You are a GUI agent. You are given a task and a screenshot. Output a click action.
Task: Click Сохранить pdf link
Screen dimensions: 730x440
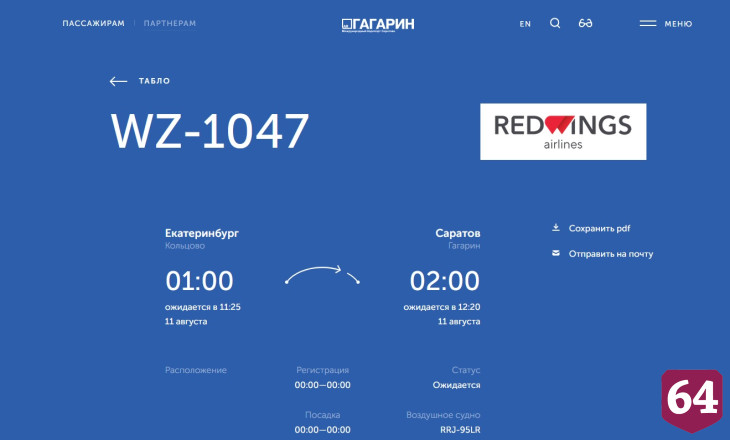[x=599, y=228]
